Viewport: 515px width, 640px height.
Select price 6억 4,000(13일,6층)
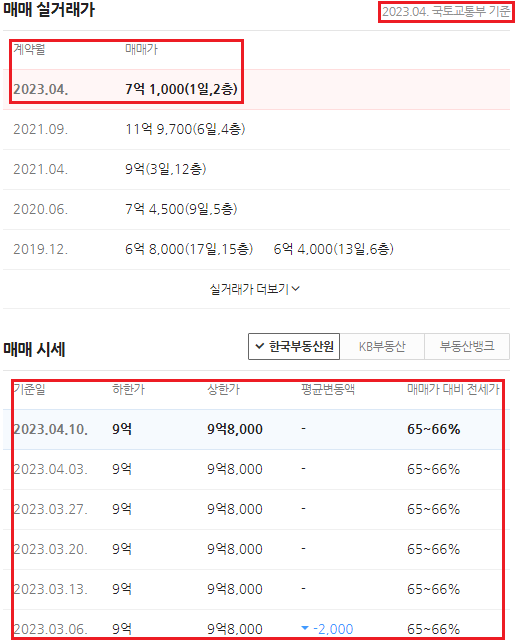point(333,249)
